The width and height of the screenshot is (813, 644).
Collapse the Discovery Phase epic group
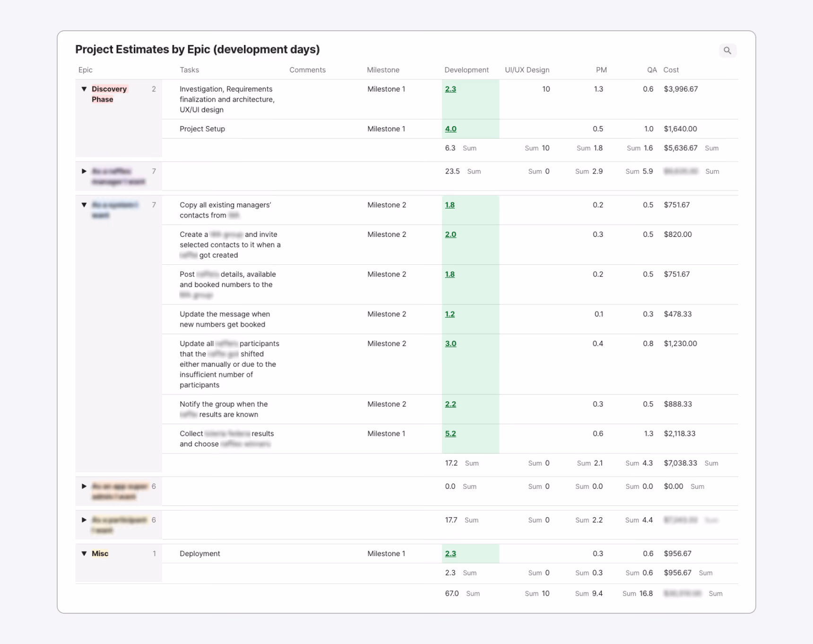click(x=84, y=89)
